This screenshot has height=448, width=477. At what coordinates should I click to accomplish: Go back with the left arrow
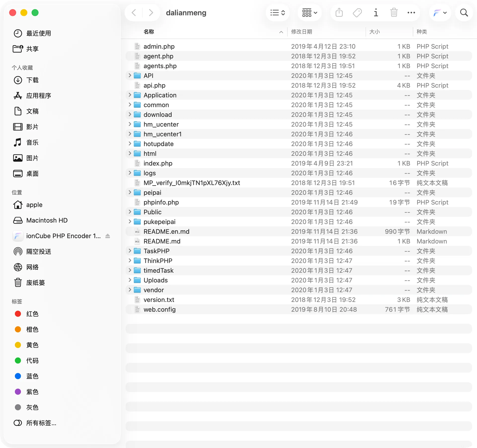pos(134,12)
